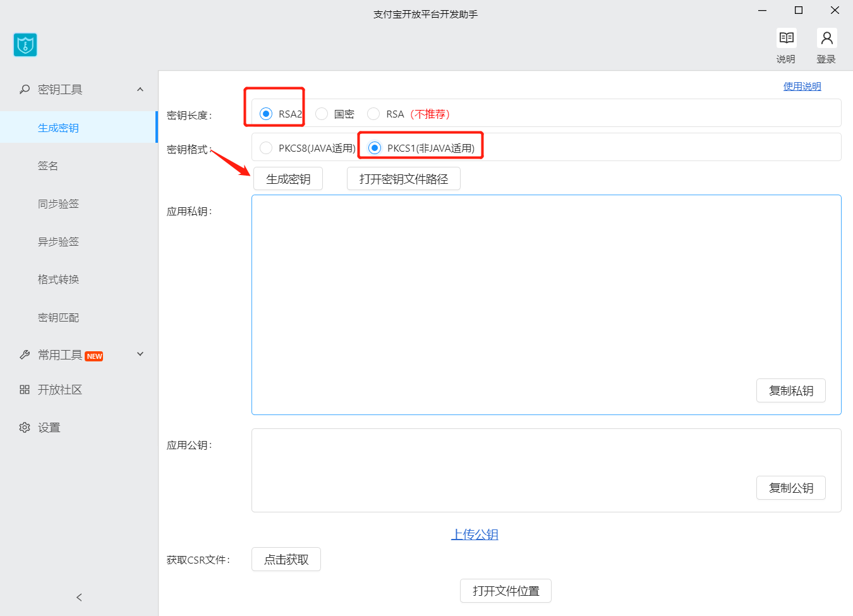The width and height of the screenshot is (853, 616).
Task: Click the blue shield app logo
Action: click(x=25, y=45)
